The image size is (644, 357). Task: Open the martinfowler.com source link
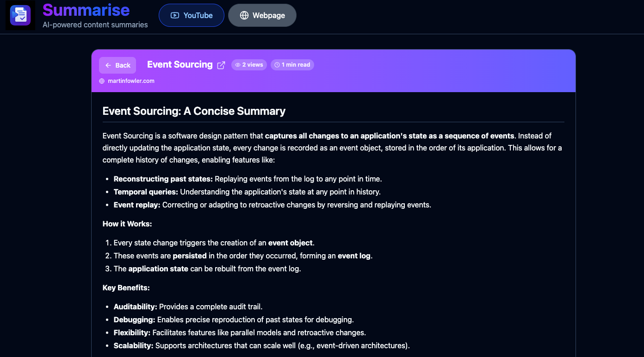(131, 81)
